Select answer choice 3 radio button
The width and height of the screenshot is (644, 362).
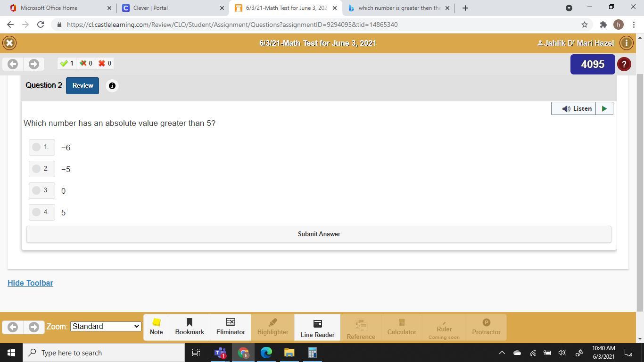coord(36,190)
